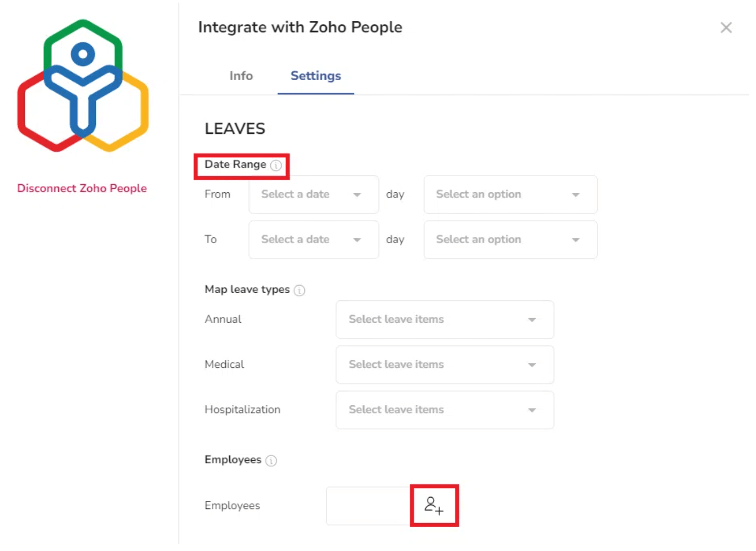Click the Date Range info icon
The height and width of the screenshot is (551, 756).
pos(276,165)
